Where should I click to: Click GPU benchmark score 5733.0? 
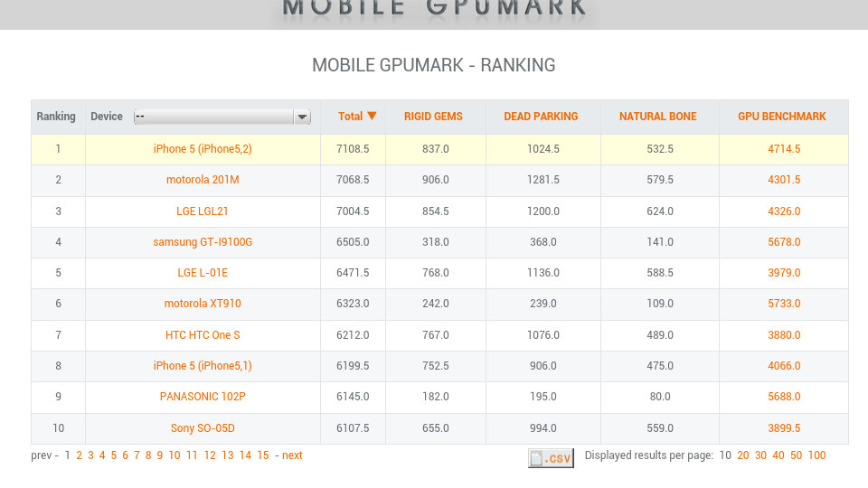tap(784, 304)
